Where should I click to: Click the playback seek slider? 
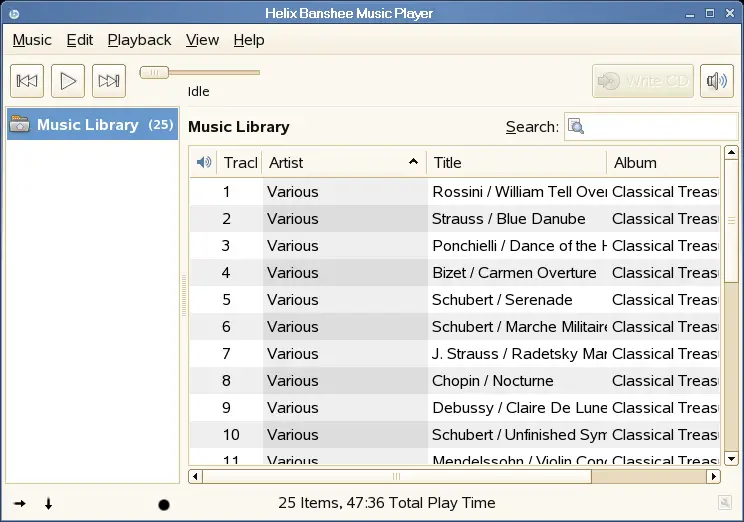click(x=200, y=72)
